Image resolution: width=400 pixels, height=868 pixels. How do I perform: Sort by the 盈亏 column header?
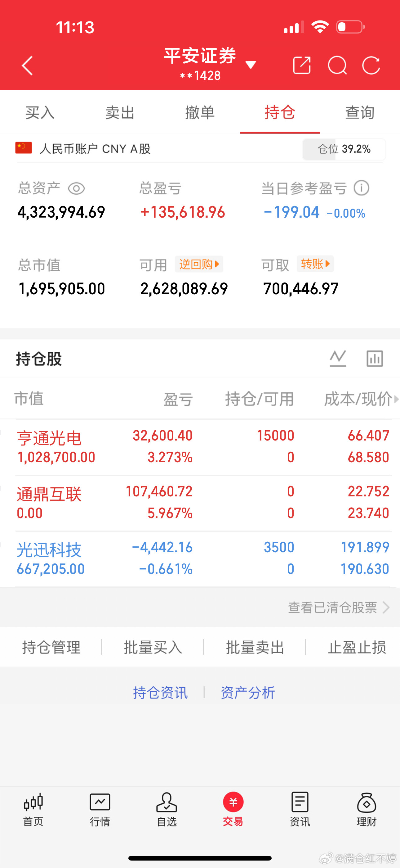[x=178, y=399]
